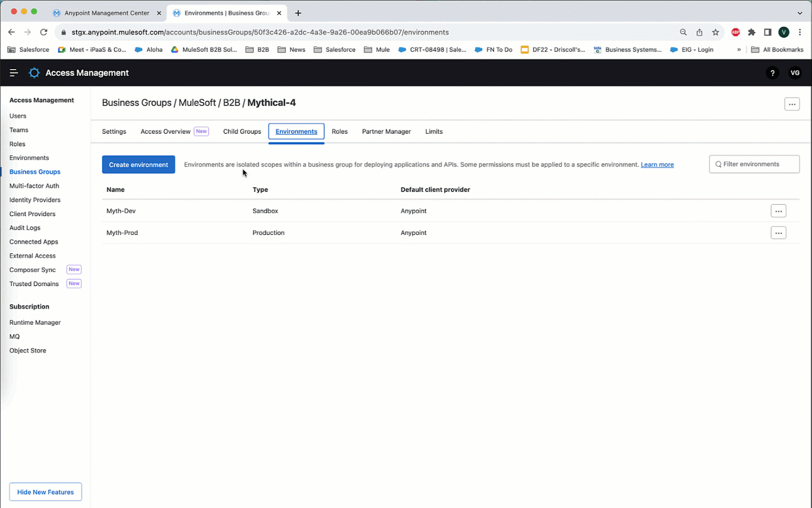
Task: Open Myth-Dev row options menu
Action: [778, 211]
